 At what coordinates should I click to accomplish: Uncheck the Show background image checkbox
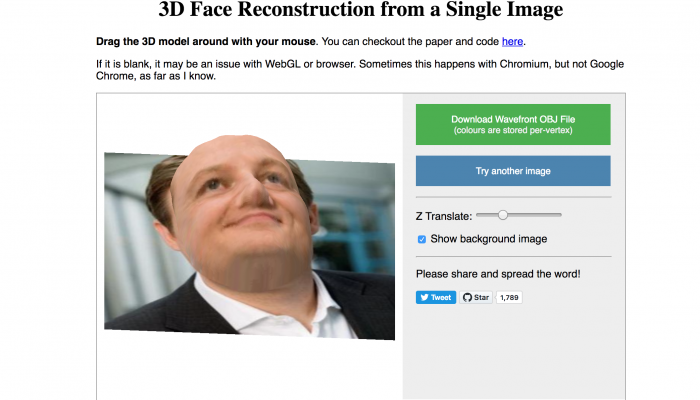(x=421, y=239)
